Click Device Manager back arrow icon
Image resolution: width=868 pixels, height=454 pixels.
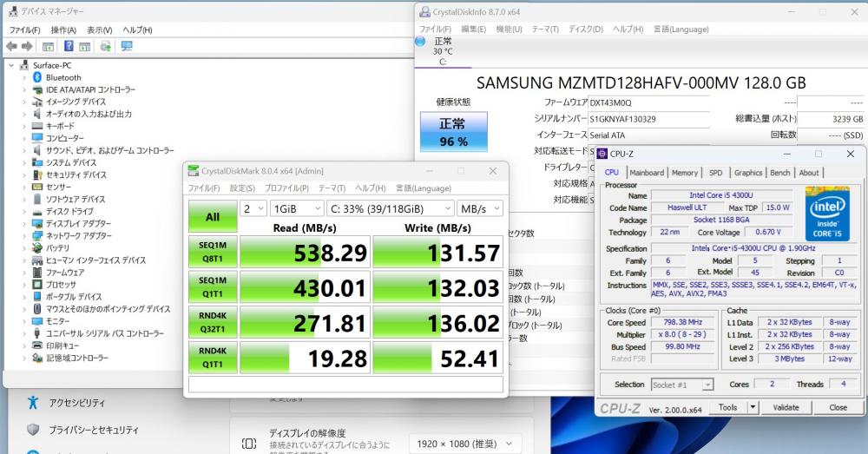click(x=11, y=47)
